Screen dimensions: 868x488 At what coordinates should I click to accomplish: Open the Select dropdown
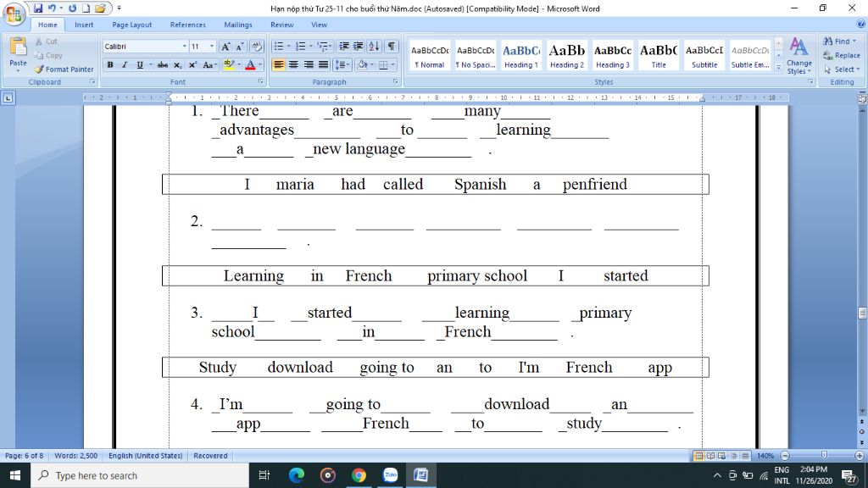pos(842,69)
